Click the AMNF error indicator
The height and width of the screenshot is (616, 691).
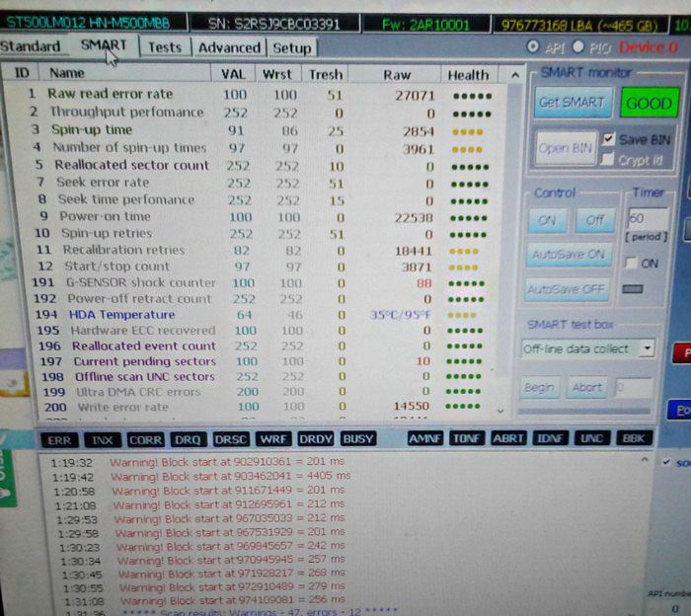(x=425, y=438)
